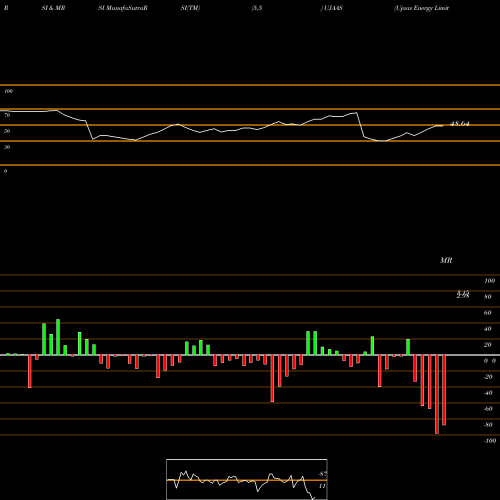Click the -80 label on MR axis

click(488, 425)
